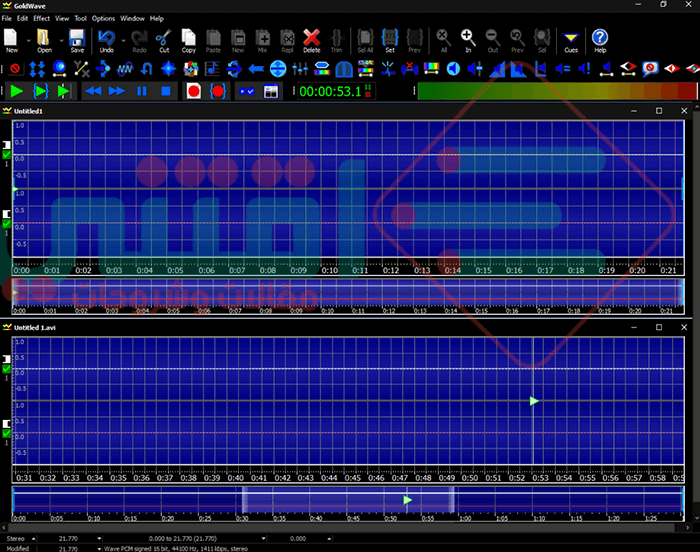This screenshot has width=700, height=552.
Task: Open the selection range 0.000 to 21.770 dropdown
Action: click(x=263, y=539)
